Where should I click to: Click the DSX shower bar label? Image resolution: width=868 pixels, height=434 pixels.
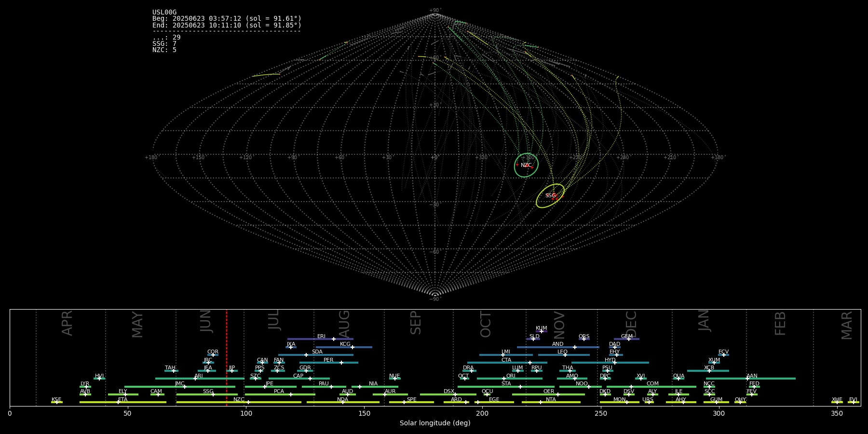pos(449,392)
